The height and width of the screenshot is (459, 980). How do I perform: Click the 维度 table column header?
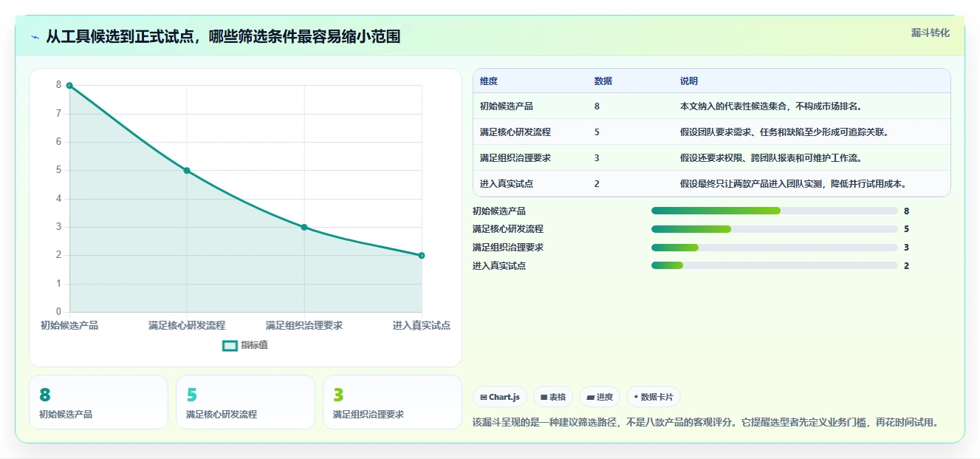(x=489, y=81)
